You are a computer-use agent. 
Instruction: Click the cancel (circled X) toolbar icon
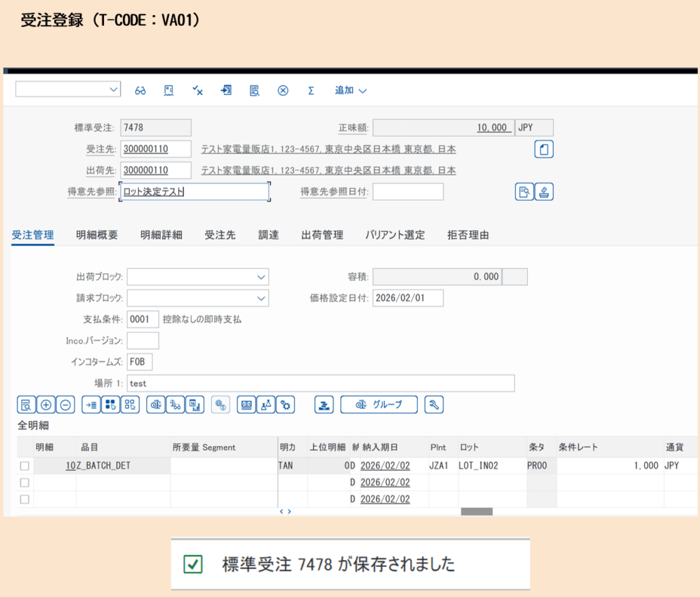click(282, 90)
